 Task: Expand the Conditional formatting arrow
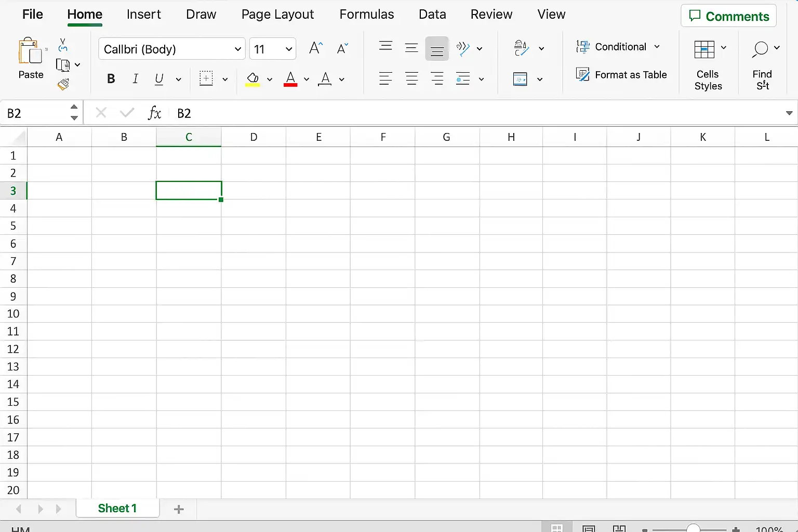(x=657, y=47)
